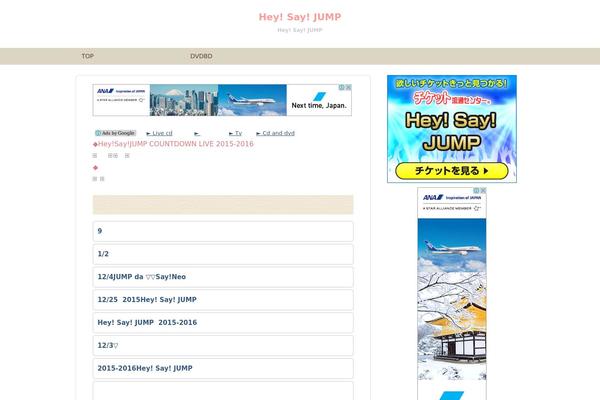
Task: Close the tall ANA sidebar ad
Action: pyautogui.click(x=483, y=190)
